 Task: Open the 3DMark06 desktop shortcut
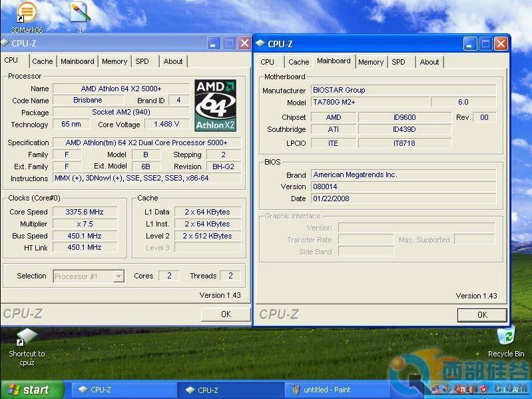click(27, 16)
